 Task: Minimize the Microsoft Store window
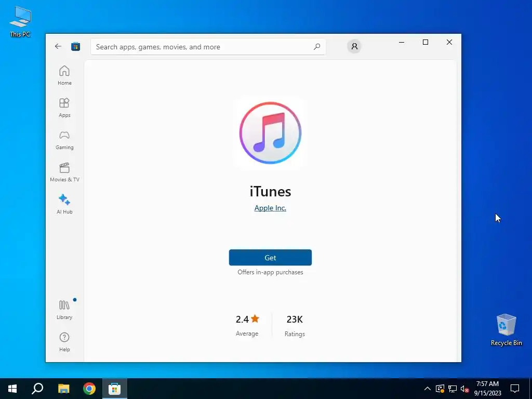click(x=402, y=42)
